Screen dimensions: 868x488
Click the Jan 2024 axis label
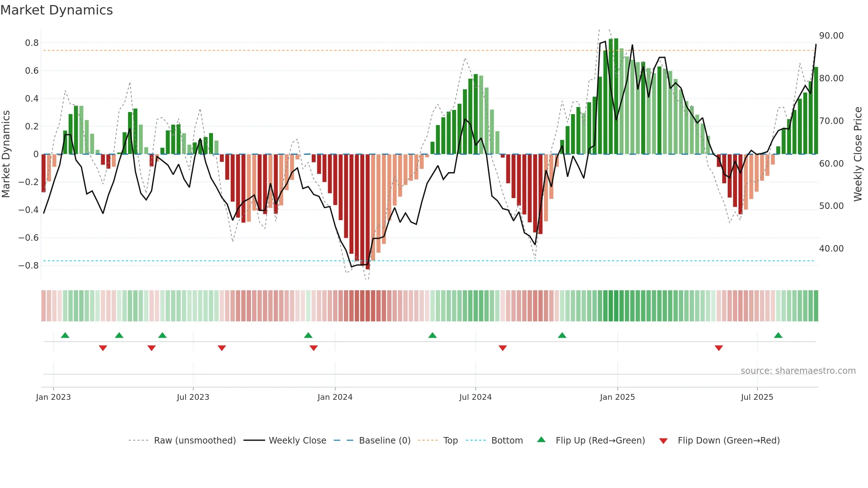(335, 397)
